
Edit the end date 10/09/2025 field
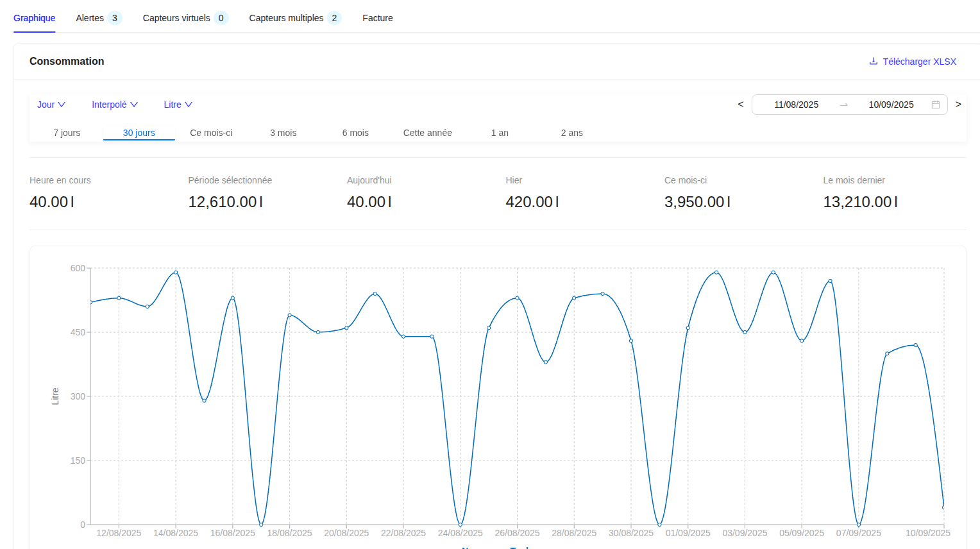point(891,105)
